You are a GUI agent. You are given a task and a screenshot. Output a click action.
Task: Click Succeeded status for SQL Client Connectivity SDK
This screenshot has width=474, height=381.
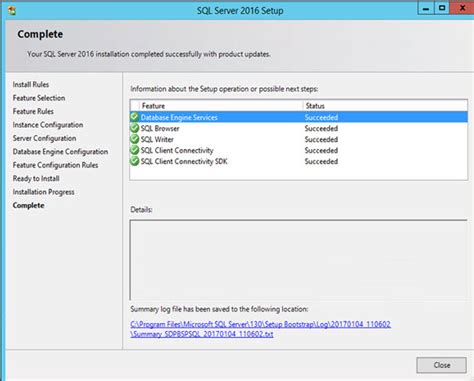pos(321,161)
